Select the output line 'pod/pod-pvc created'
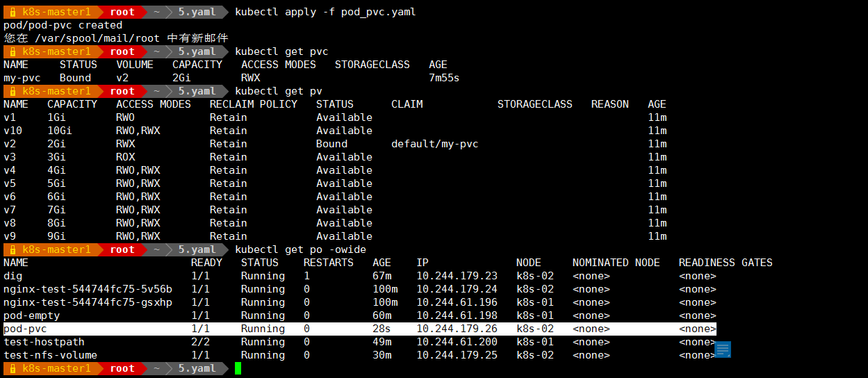Image resolution: width=868 pixels, height=378 pixels. pyautogui.click(x=63, y=25)
